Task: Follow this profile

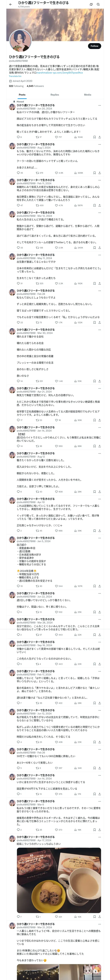Action: (94, 46)
